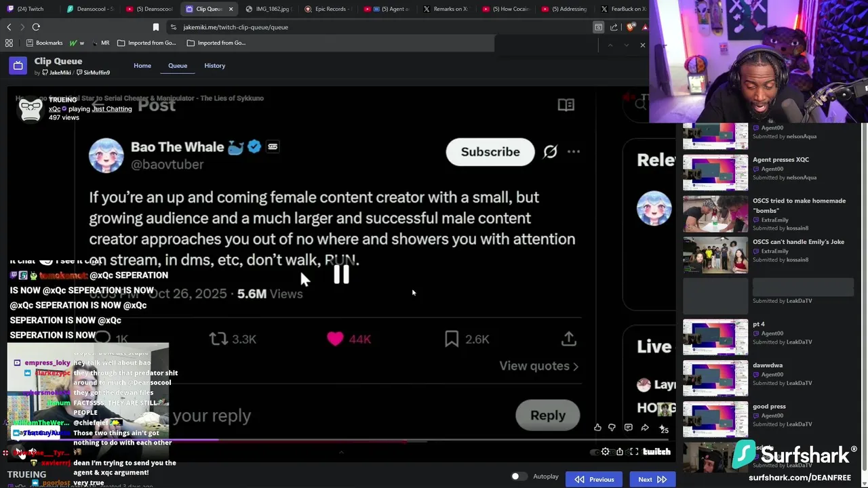Click the Grok icon next to Subscribe
This screenshot has height=488, width=868.
point(550,152)
